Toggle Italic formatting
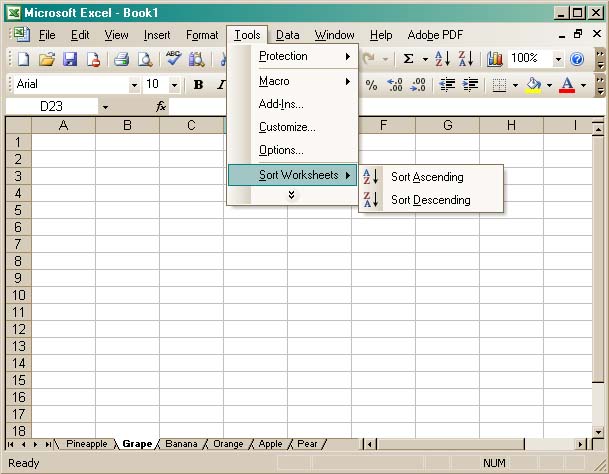The image size is (609, 474). coord(221,84)
